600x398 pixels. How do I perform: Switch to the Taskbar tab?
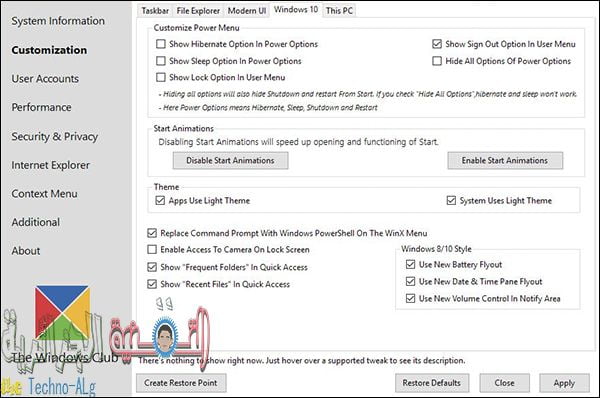point(155,11)
